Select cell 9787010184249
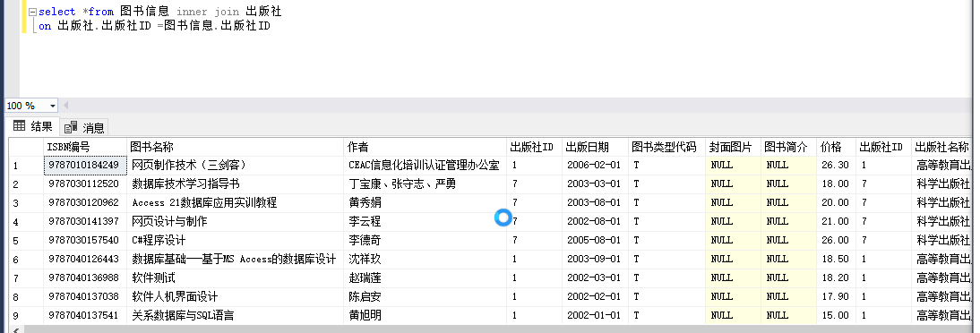The height and width of the screenshot is (333, 980). point(85,166)
